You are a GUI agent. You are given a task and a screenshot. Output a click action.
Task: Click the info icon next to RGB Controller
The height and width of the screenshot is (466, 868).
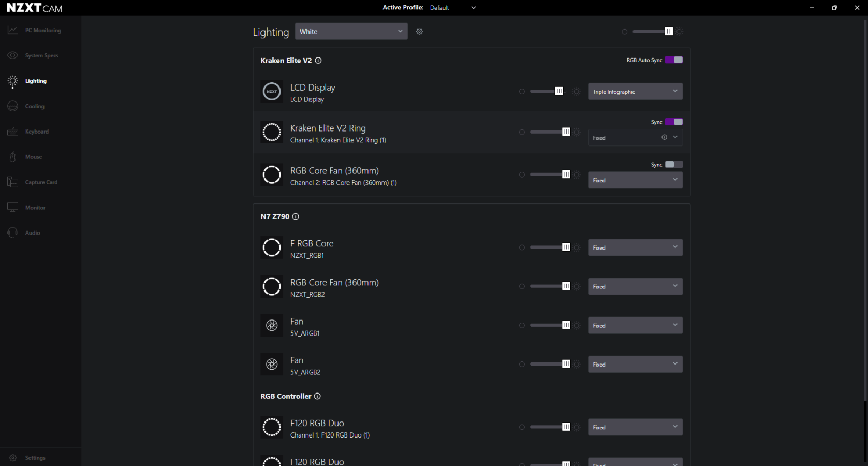tap(317, 396)
